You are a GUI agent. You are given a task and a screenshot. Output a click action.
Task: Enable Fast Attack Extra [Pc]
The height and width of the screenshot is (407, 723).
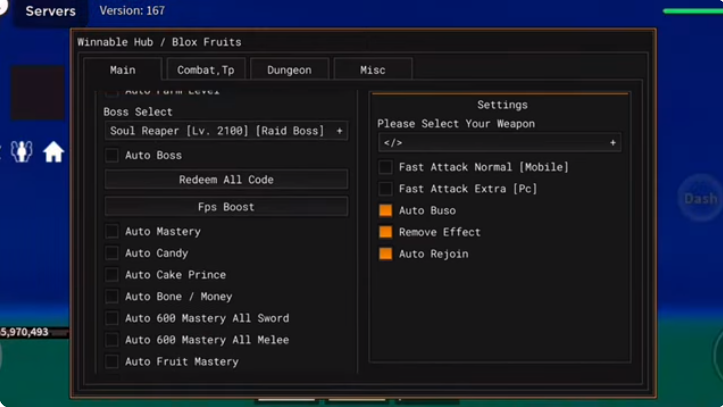(385, 189)
